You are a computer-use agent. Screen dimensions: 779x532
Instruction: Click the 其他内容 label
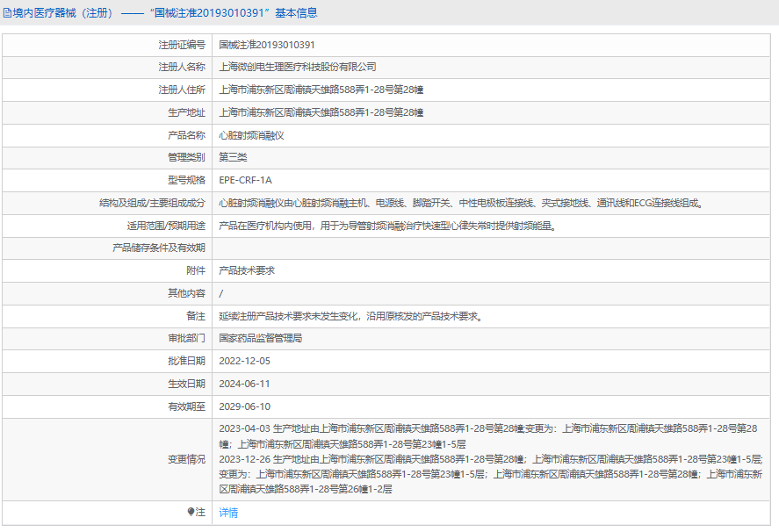186,293
